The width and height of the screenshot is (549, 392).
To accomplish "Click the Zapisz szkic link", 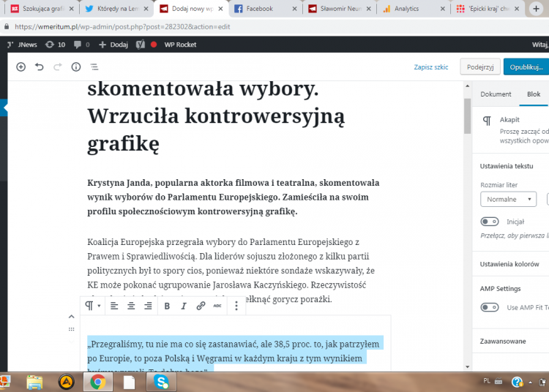I will tap(430, 67).
